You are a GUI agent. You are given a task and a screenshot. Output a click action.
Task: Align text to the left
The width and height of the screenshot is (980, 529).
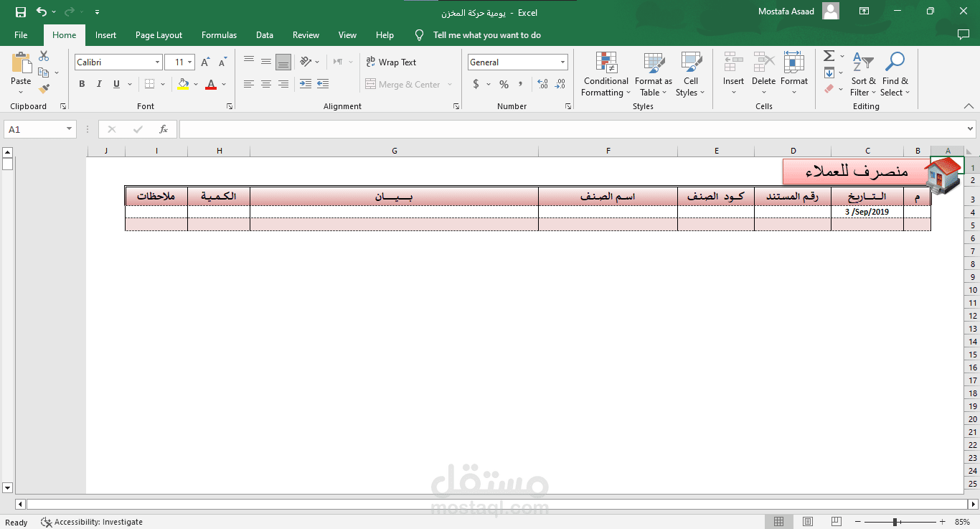tap(249, 84)
